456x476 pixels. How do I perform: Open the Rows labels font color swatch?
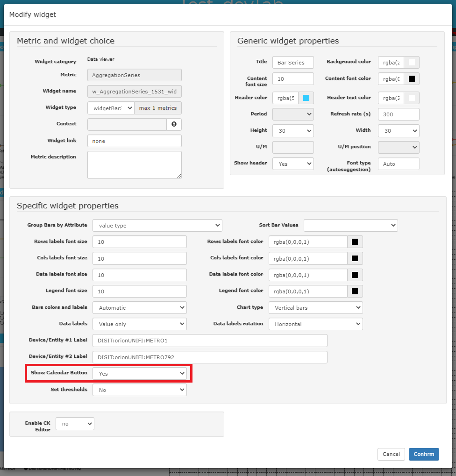tap(355, 242)
